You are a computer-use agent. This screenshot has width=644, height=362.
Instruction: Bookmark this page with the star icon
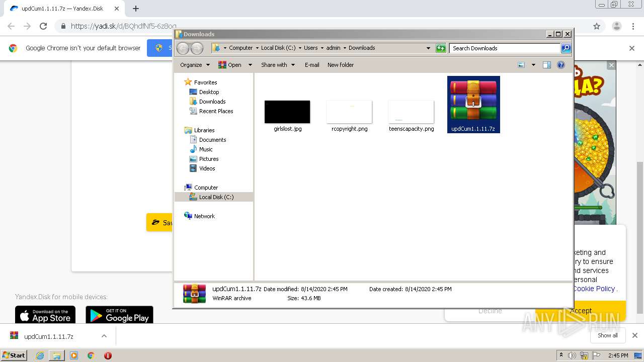tap(597, 26)
